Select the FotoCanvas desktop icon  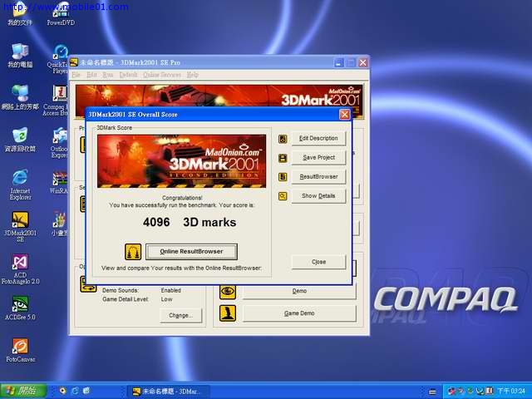tap(20, 350)
